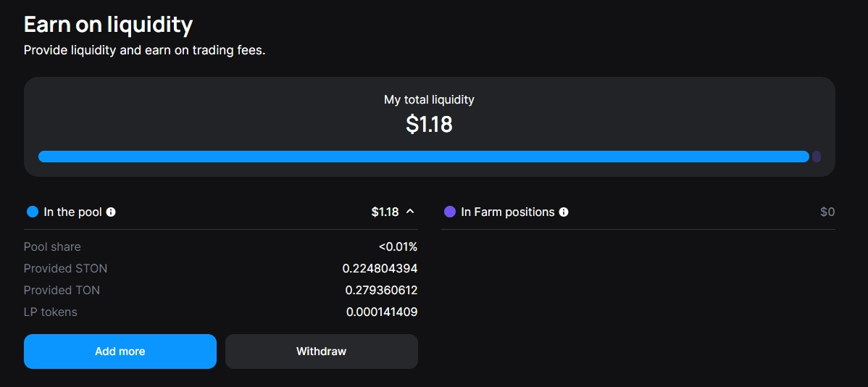Viewport: 868px width, 387px height.
Task: Click the $0 farm positions amount
Action: (x=827, y=212)
